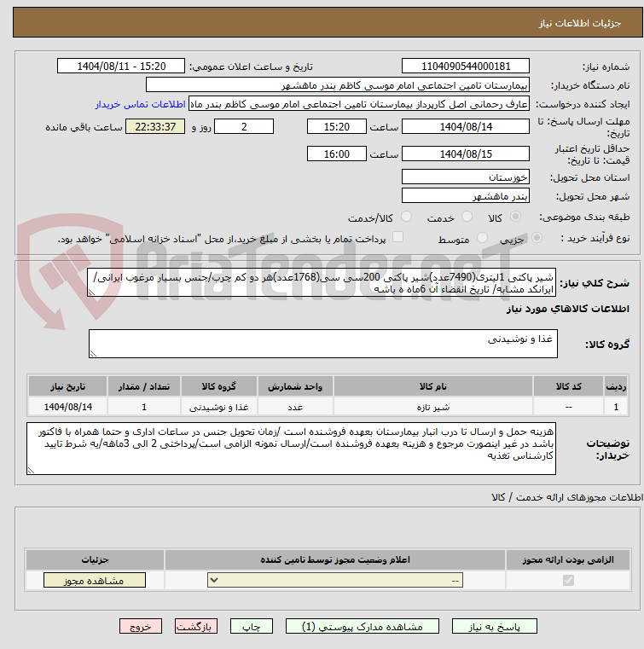Click the تاریخ نیاز column header
Screen dimensions: 644x649
67,386
